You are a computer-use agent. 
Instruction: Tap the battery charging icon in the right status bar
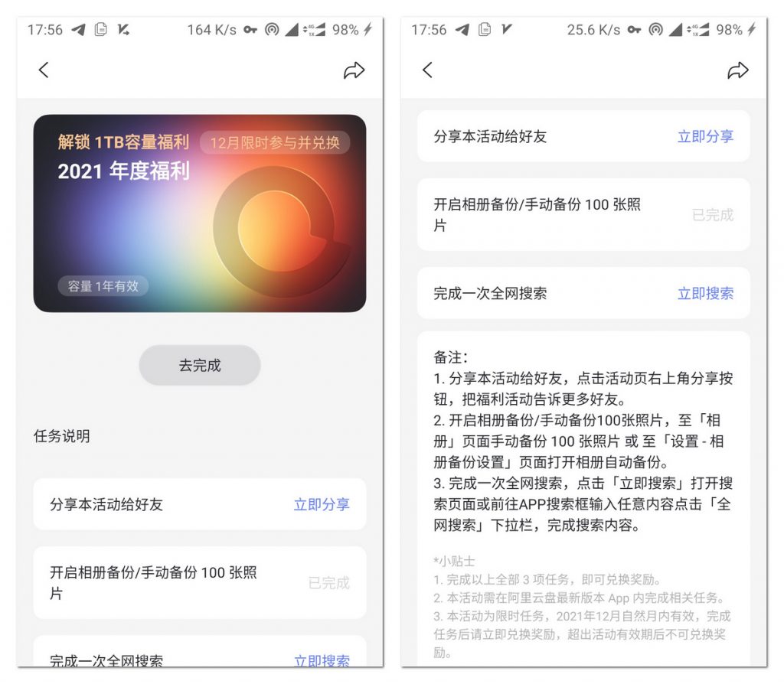752,30
